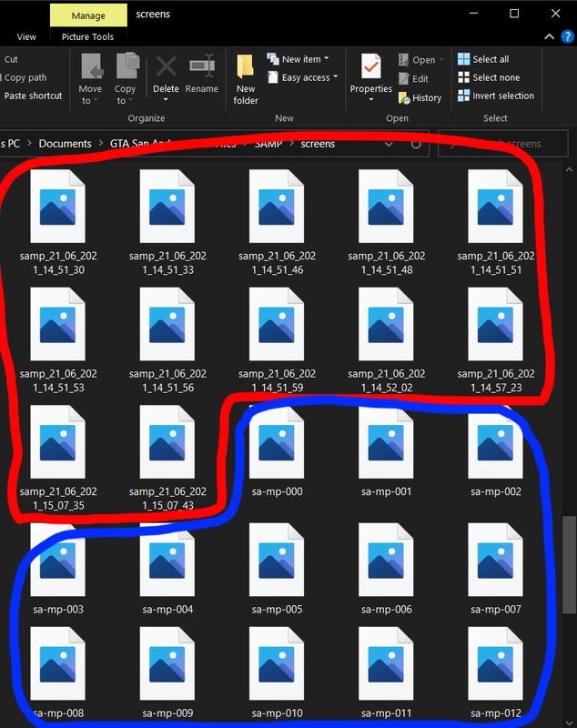Screen dimensions: 577x728
Task: Expand the chevron before screens in path
Action: pyautogui.click(x=292, y=144)
